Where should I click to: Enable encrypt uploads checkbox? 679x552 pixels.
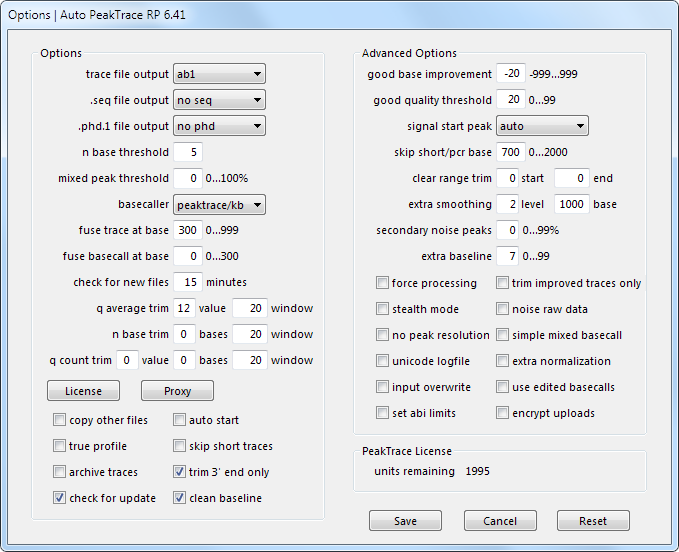[502, 413]
